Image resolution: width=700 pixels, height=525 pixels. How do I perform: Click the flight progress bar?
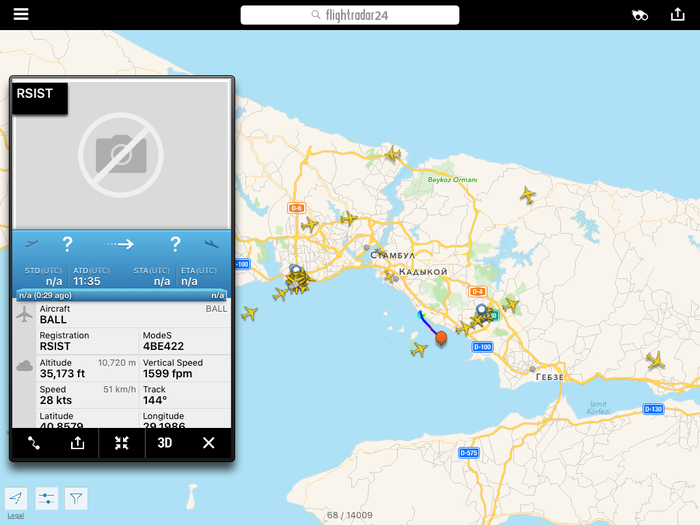point(121,295)
